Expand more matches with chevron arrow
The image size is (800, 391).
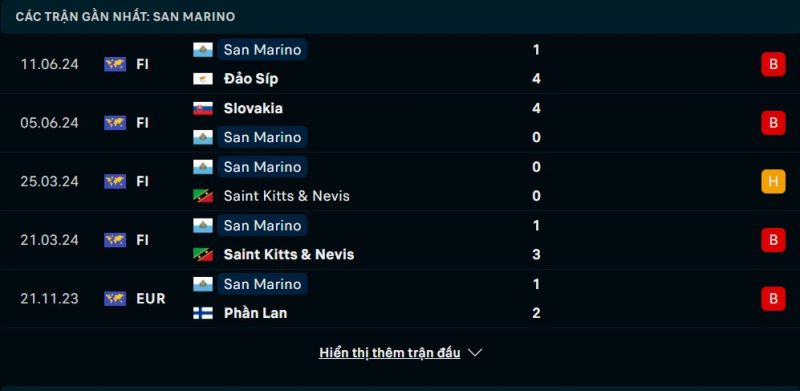474,353
